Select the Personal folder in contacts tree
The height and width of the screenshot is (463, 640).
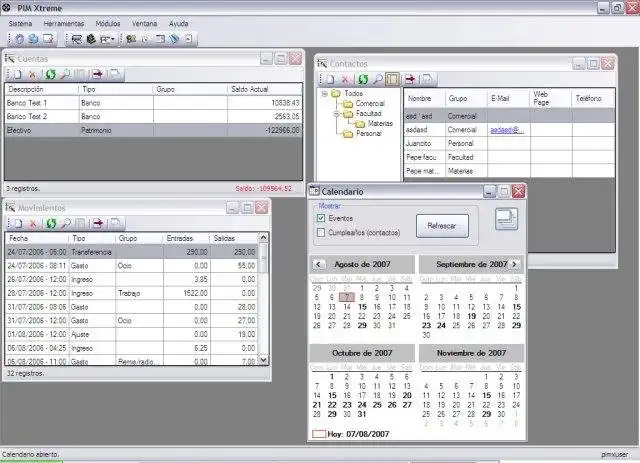click(x=369, y=134)
